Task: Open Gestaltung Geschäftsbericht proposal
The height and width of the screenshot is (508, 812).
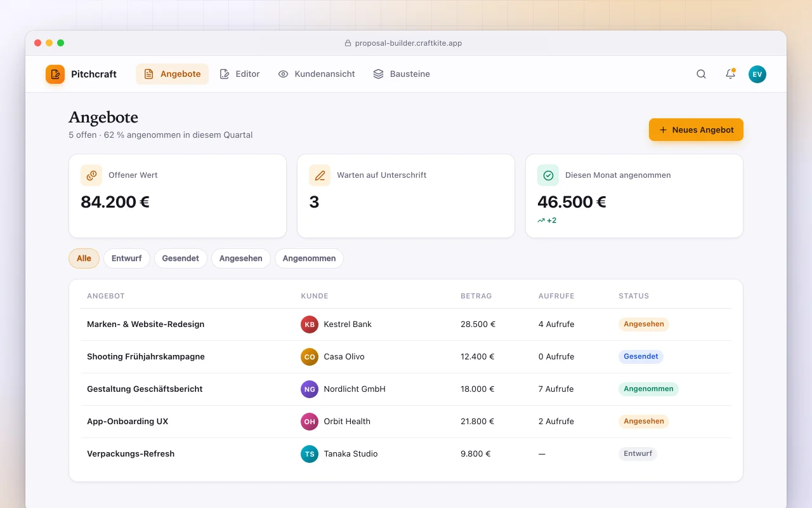Action: click(145, 389)
